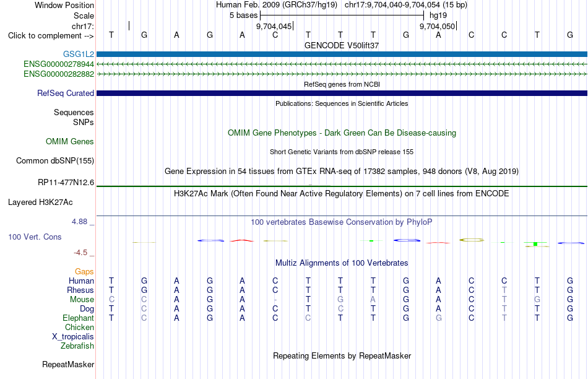
Task: Click the '5 bases' scale label
Action: 243,15
